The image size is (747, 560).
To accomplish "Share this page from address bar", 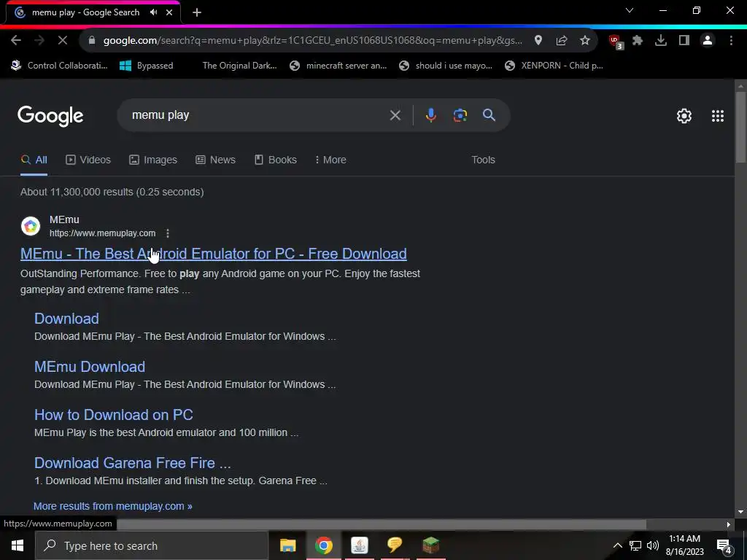I will 562,41.
